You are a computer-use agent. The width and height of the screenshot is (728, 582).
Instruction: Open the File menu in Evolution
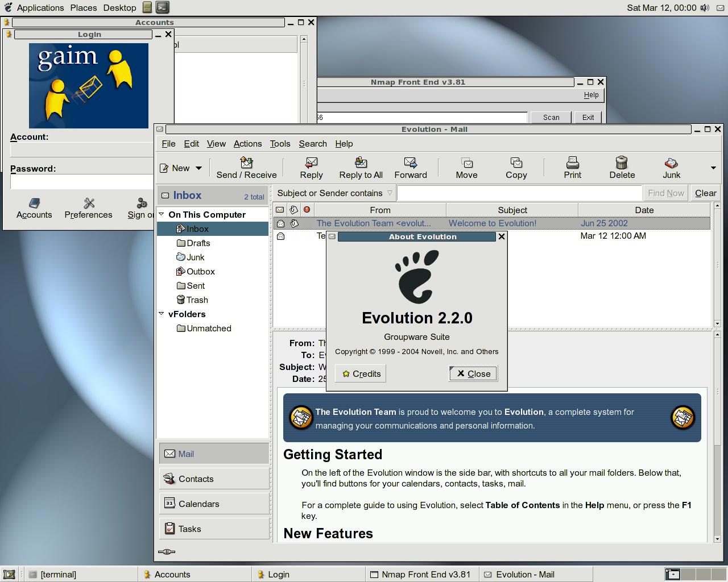click(x=168, y=144)
